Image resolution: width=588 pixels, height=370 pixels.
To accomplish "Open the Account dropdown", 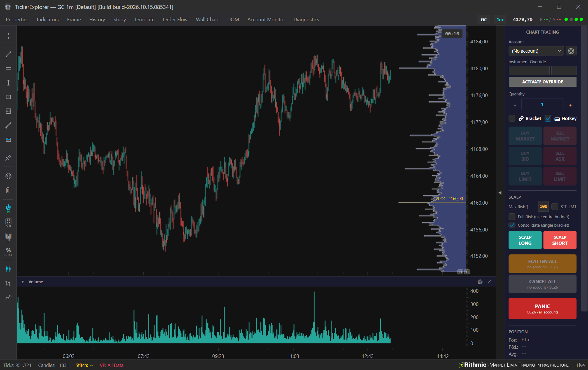I will click(536, 51).
